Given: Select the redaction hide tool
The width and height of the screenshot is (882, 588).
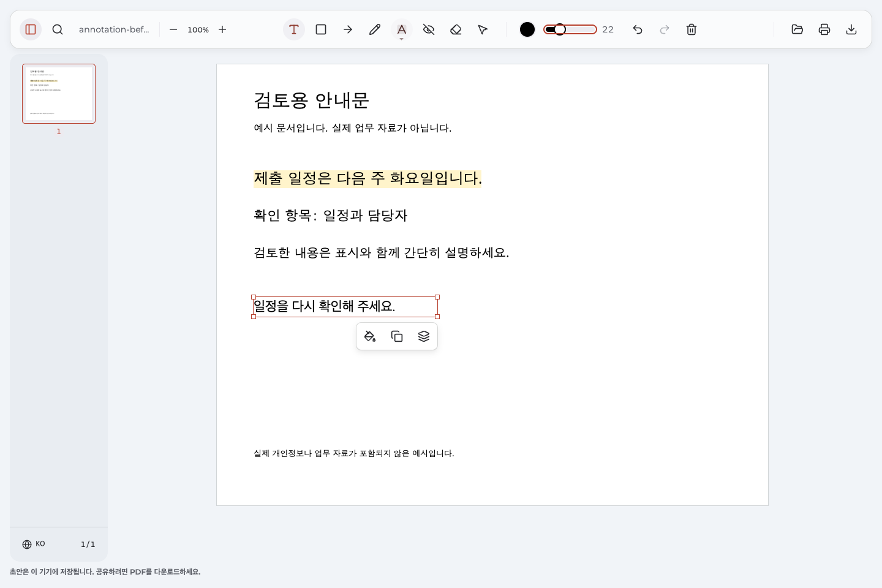Looking at the screenshot, I should (x=429, y=29).
